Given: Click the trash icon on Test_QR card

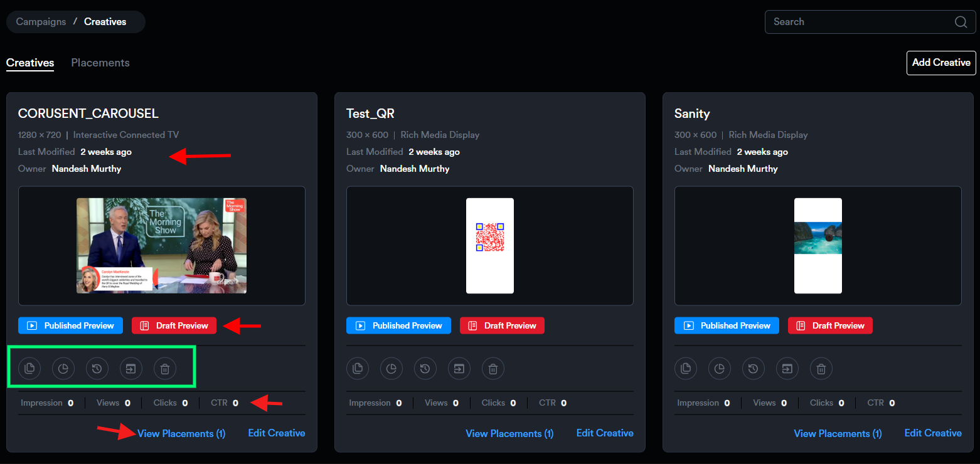Looking at the screenshot, I should [493, 369].
